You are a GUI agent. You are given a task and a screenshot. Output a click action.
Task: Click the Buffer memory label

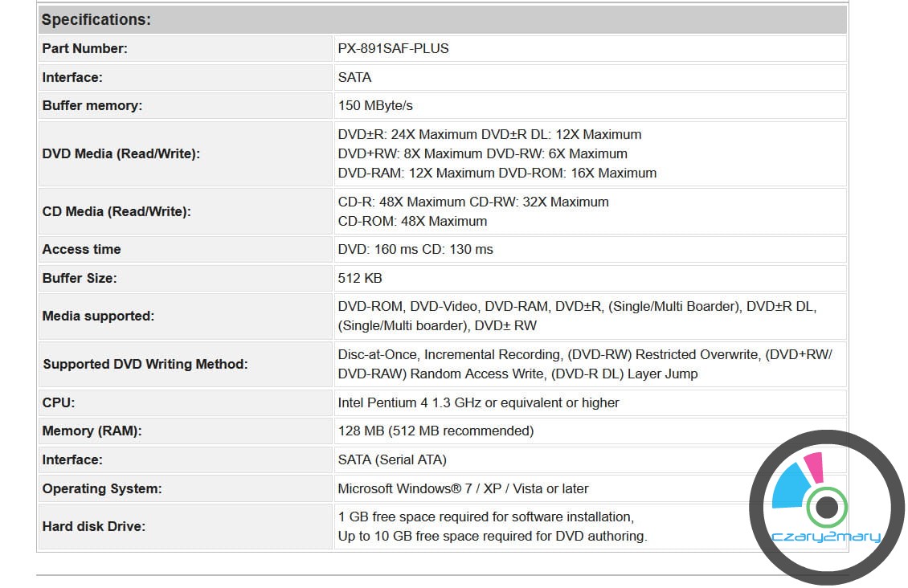click(x=92, y=105)
